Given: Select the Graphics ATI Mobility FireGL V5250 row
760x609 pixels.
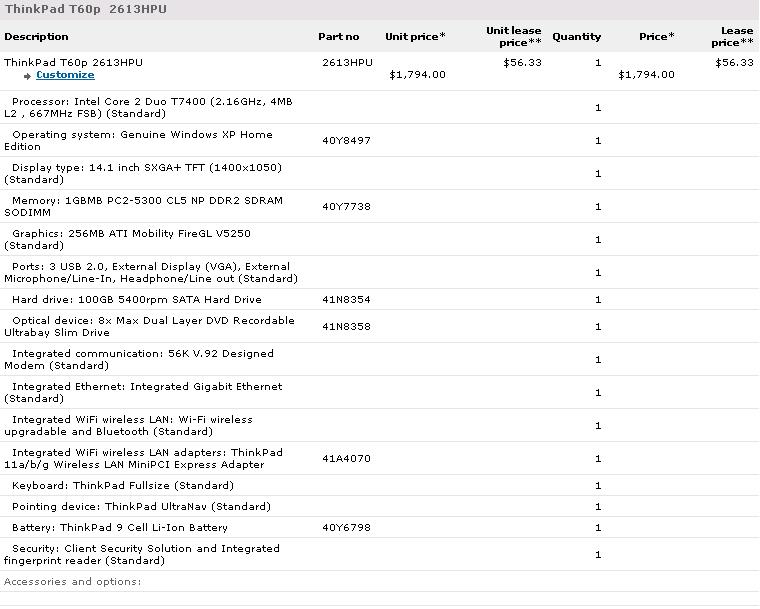Looking at the screenshot, I should pyautogui.click(x=380, y=239).
